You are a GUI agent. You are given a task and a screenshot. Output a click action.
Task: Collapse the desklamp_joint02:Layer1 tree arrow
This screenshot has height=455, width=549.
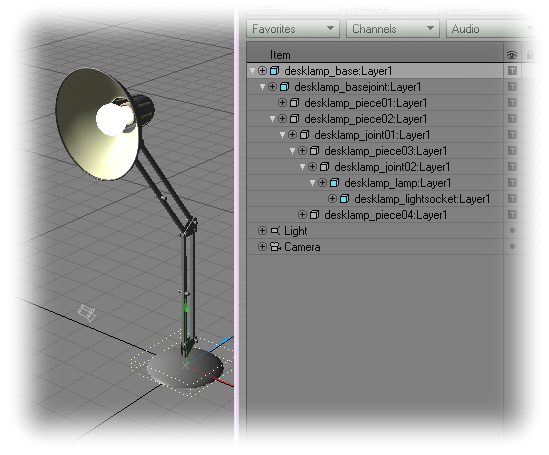(x=303, y=167)
